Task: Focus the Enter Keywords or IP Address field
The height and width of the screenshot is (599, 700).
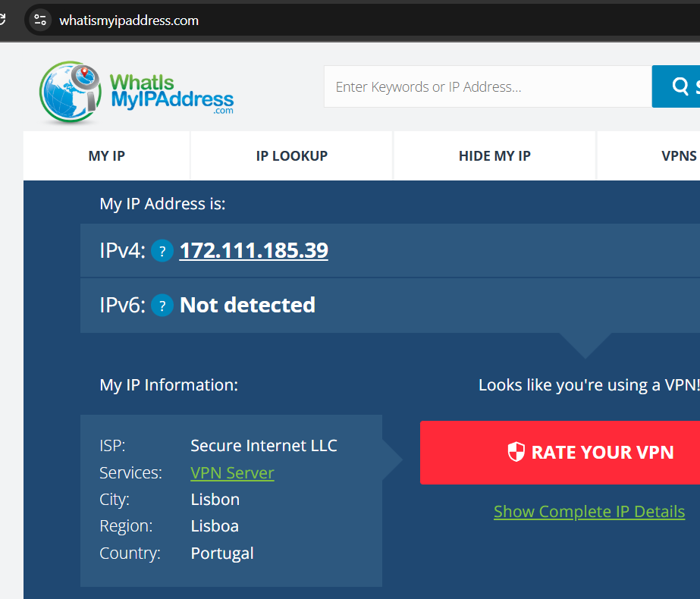Action: click(488, 86)
